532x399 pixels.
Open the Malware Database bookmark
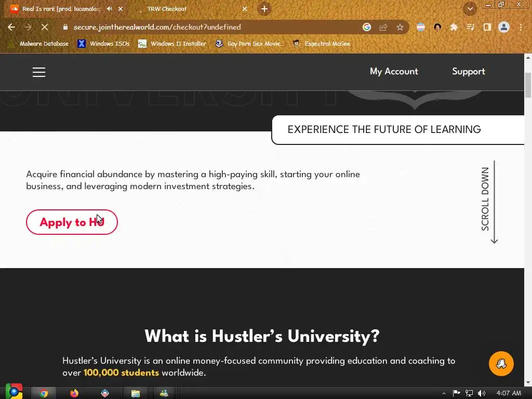coord(38,44)
